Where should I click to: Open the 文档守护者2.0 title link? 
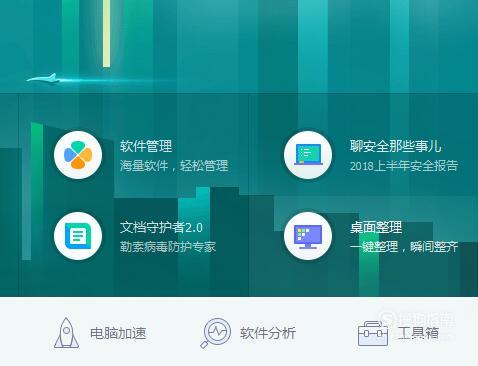point(161,227)
